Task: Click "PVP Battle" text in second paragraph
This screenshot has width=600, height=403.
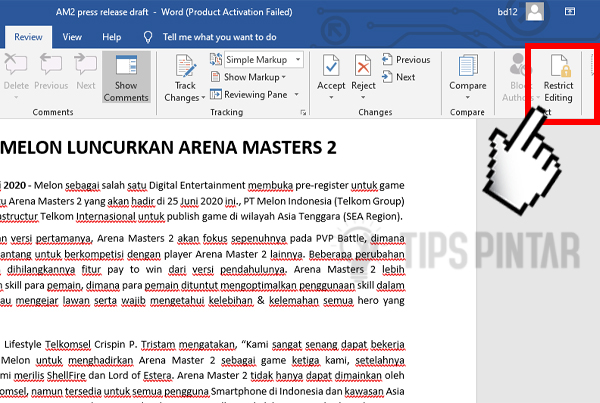Action: tap(340, 238)
